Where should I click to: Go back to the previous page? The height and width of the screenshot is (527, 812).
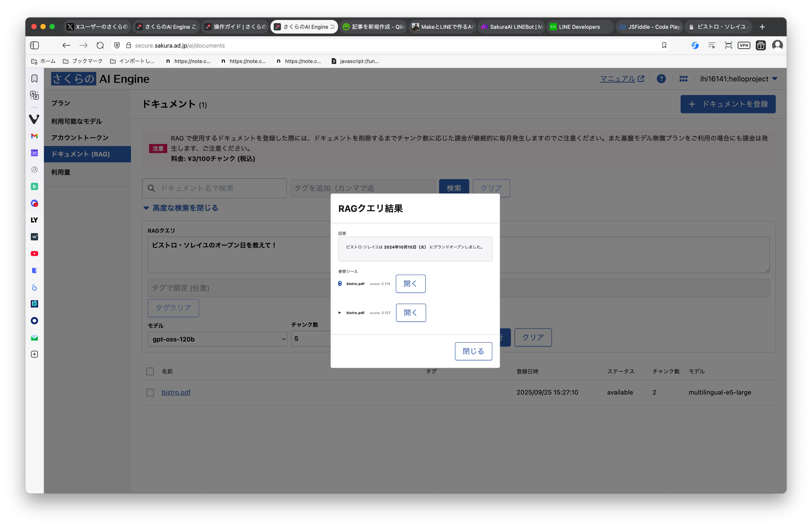[x=66, y=45]
